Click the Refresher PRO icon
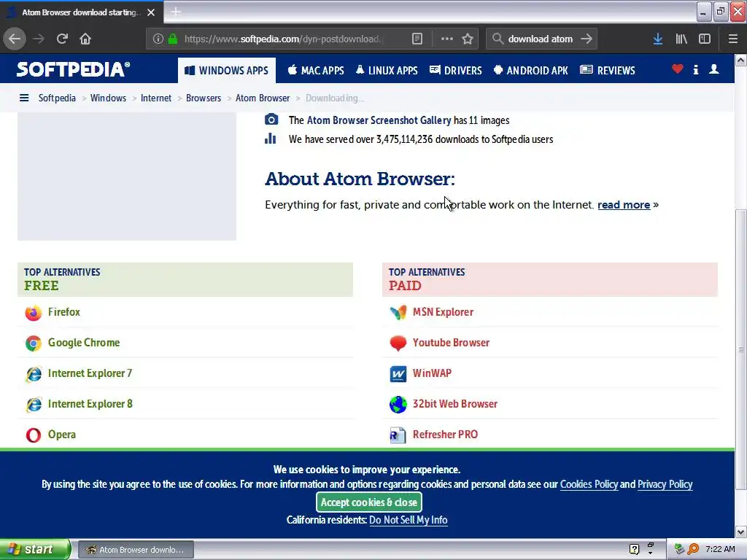 398,435
